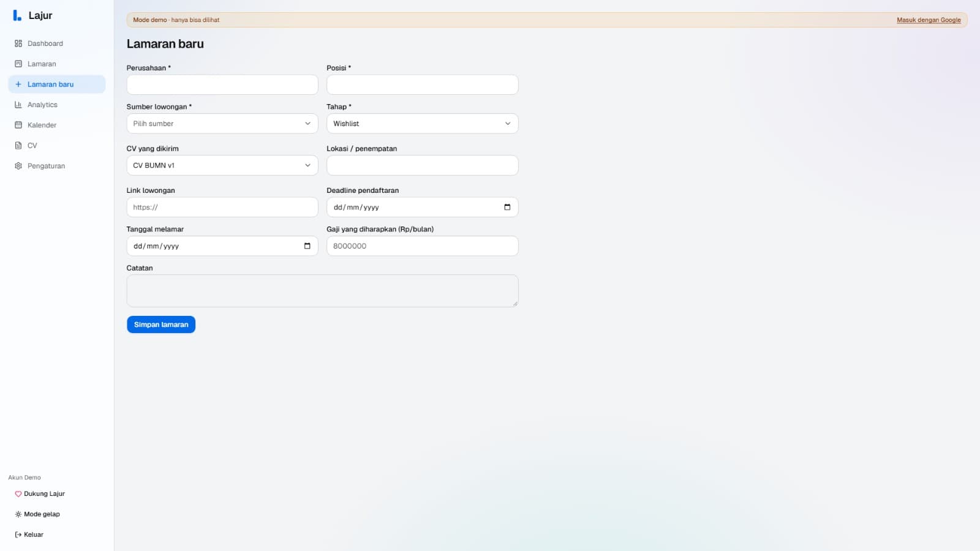Click Keluar to log out

pos(29,534)
